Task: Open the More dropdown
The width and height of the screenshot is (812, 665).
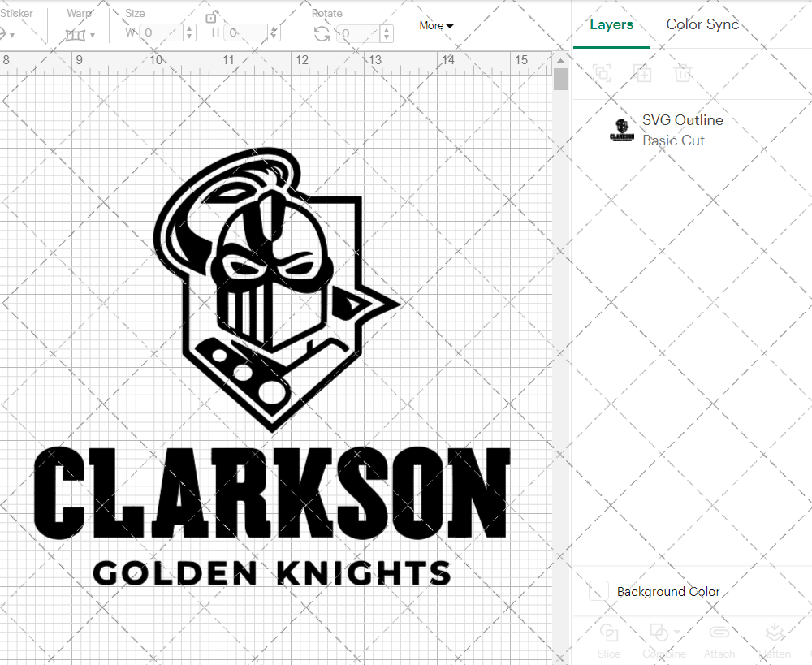Action: pyautogui.click(x=436, y=25)
